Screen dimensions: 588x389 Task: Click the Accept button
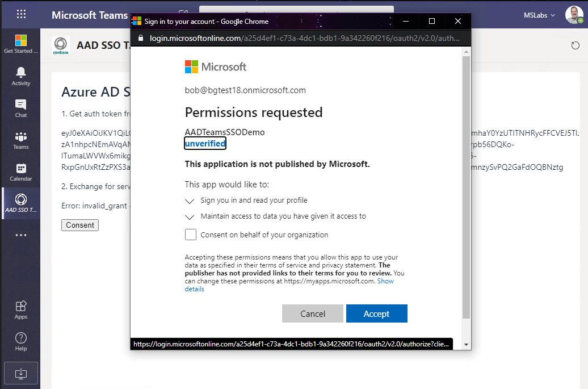(x=376, y=313)
